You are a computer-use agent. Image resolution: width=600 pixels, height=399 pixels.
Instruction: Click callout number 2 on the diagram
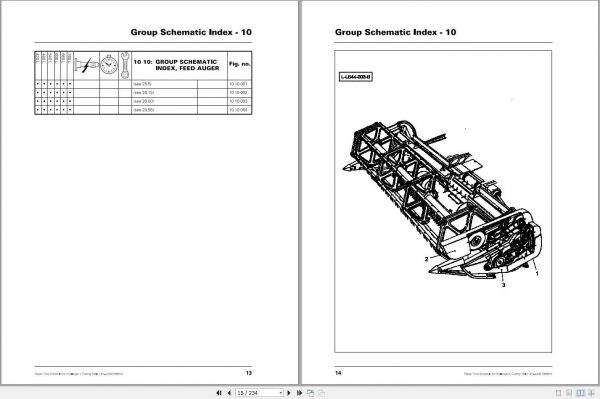[x=427, y=259]
